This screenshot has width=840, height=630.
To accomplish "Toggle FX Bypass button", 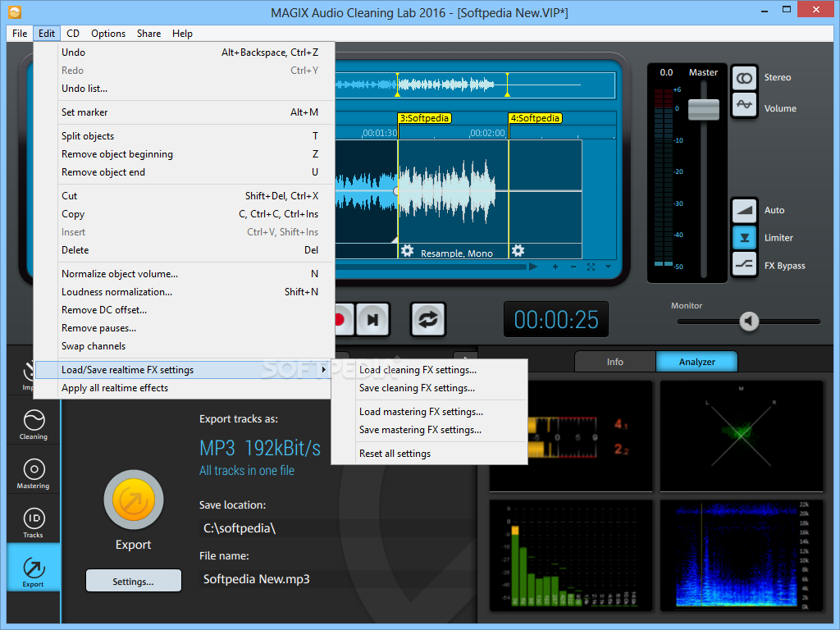I will [x=744, y=264].
